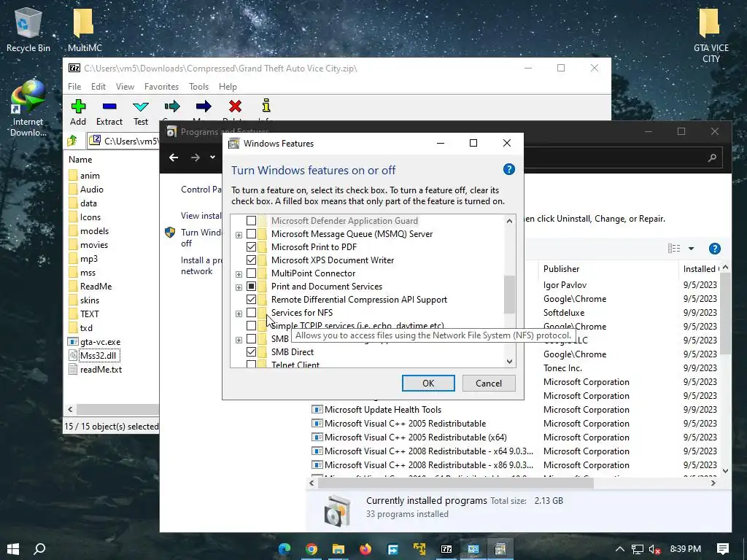
Task: Expand the SMB node in features list
Action: point(239,340)
